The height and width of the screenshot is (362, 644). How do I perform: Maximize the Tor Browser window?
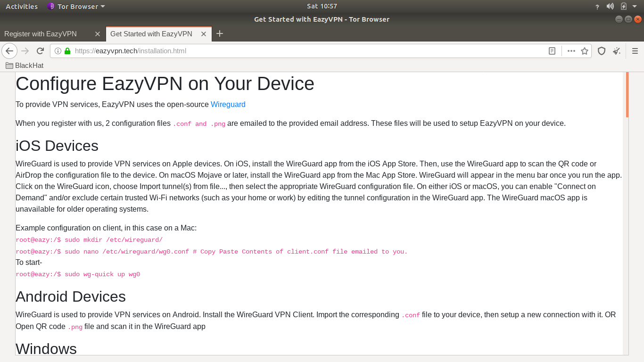tap(628, 19)
